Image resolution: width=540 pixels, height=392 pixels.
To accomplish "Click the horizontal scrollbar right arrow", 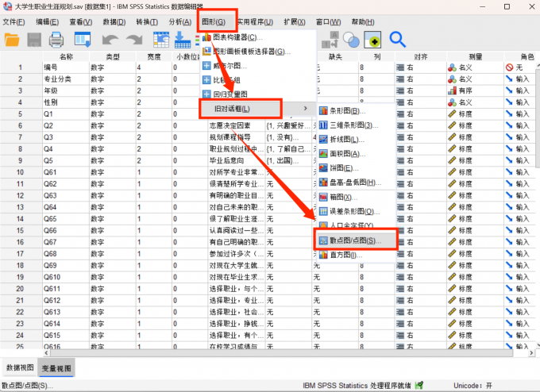I will [x=532, y=353].
